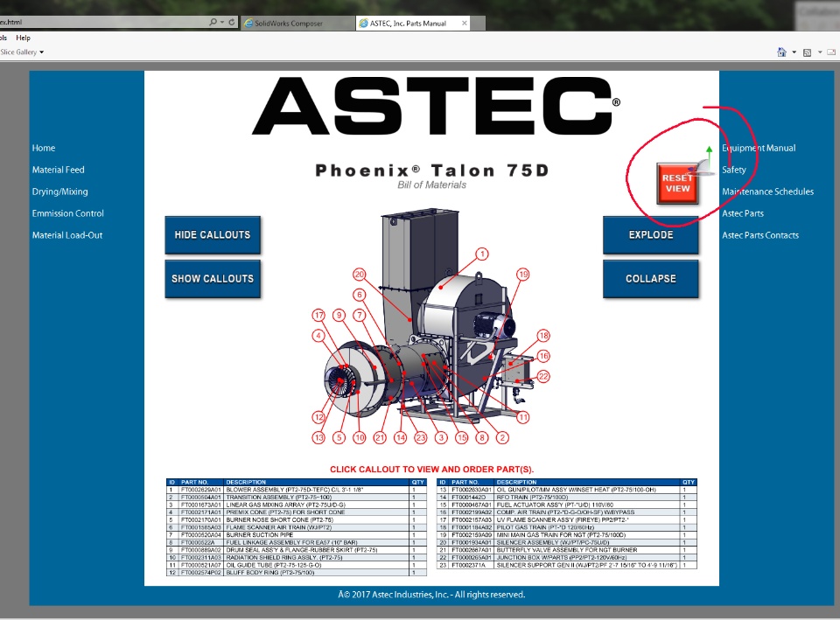Screen dimensions: 840x620
Task: Click callout 10 on the diagram
Action: [359, 437]
